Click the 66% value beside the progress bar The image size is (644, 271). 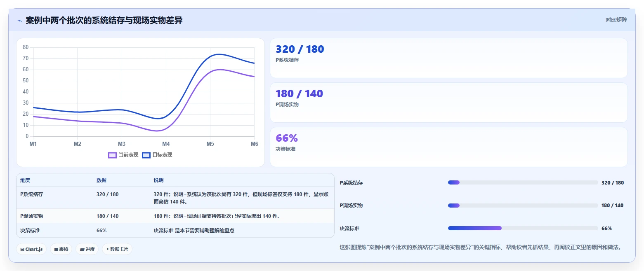[x=606, y=229]
